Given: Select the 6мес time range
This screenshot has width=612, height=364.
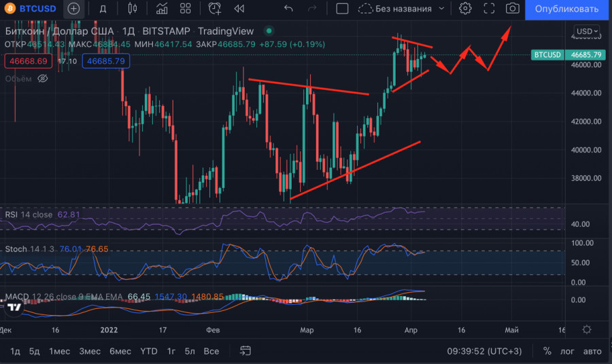Looking at the screenshot, I should (x=120, y=351).
